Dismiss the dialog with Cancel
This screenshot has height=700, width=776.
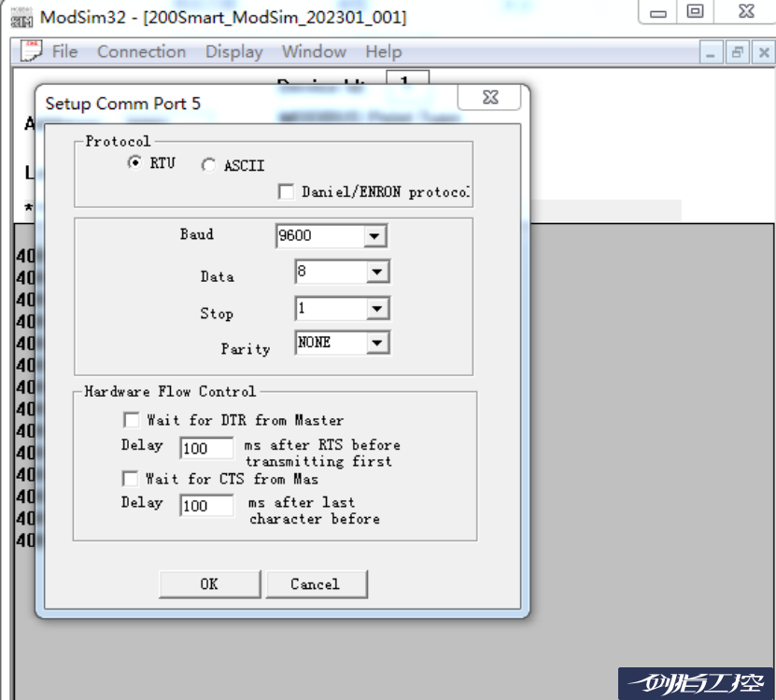pos(316,583)
